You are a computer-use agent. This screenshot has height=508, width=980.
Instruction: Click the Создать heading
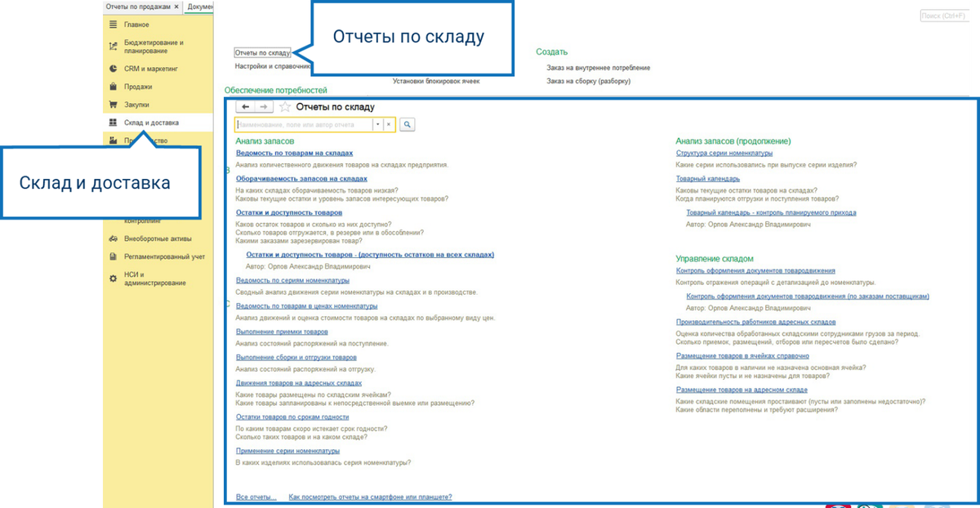(552, 52)
